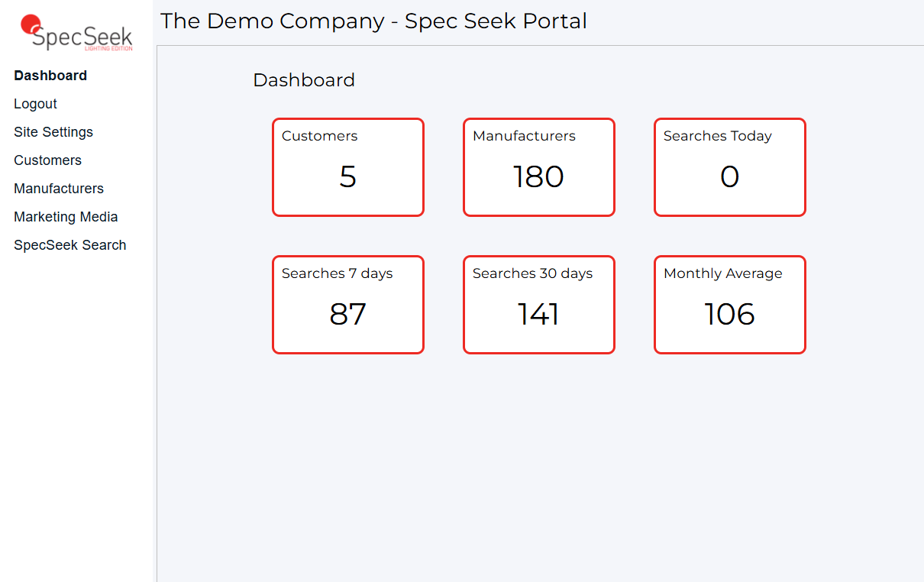The width and height of the screenshot is (924, 582).
Task: Select Logout in the sidebar
Action: pyautogui.click(x=35, y=104)
